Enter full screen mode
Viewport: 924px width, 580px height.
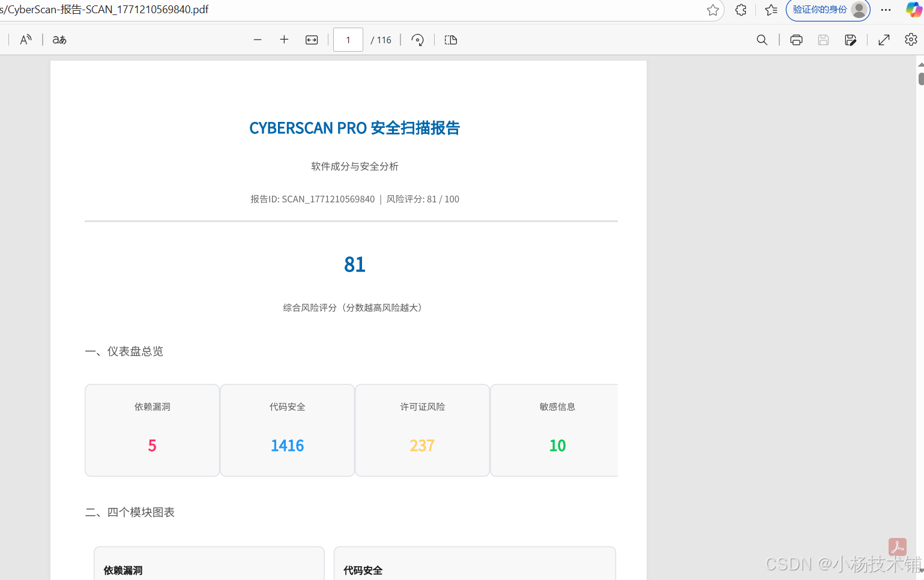click(884, 40)
